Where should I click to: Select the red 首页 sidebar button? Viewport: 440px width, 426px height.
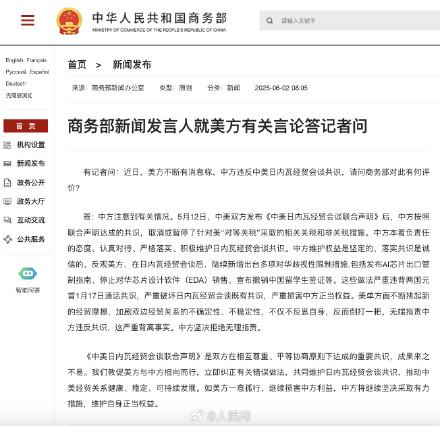coord(26,126)
